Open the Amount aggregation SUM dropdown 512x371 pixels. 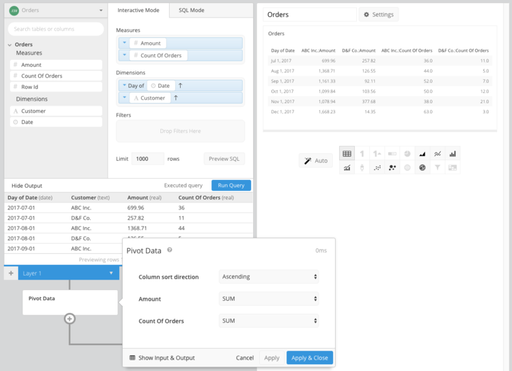[269, 299]
